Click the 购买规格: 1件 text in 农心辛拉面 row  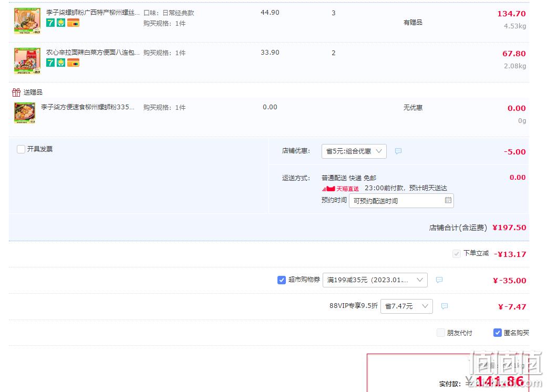pos(164,53)
